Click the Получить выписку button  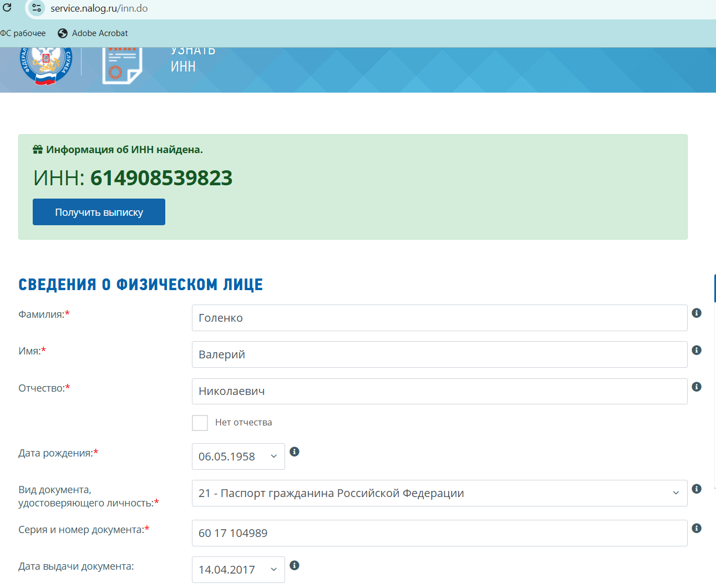point(99,212)
